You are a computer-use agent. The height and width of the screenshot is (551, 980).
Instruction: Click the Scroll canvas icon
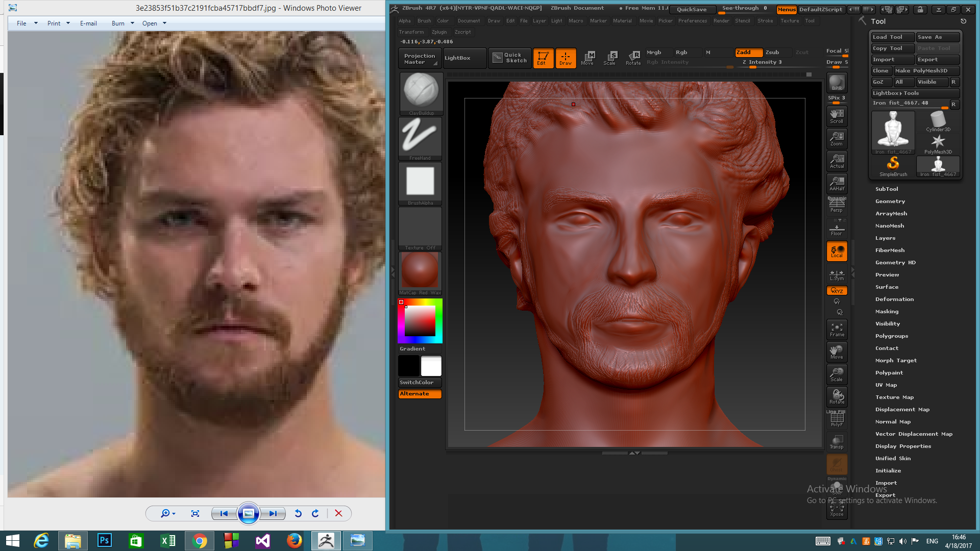(837, 116)
